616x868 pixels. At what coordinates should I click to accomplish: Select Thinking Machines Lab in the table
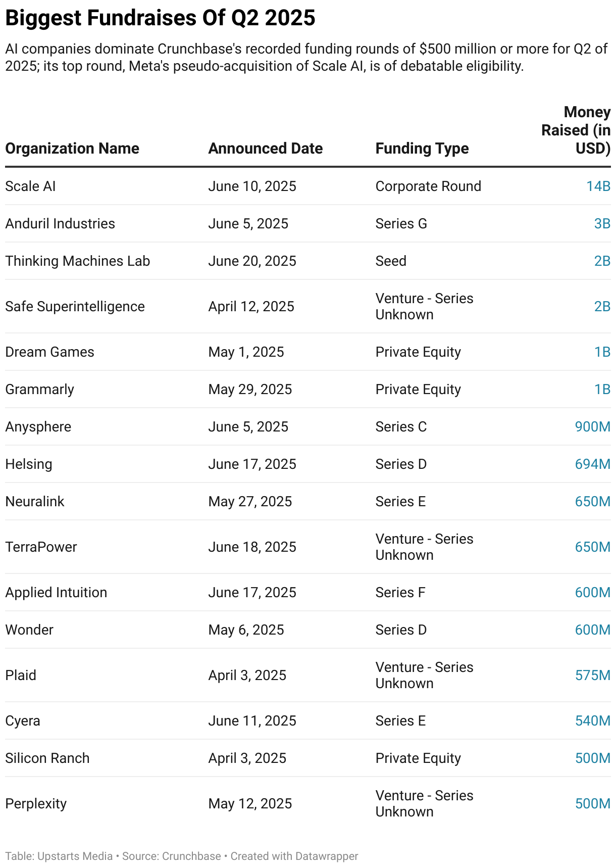coord(78,261)
